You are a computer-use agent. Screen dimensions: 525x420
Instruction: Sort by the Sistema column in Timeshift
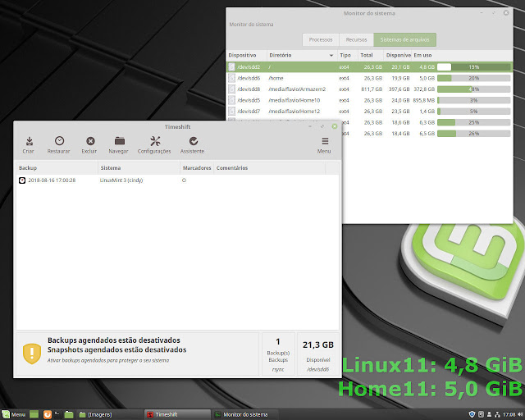[139, 168]
